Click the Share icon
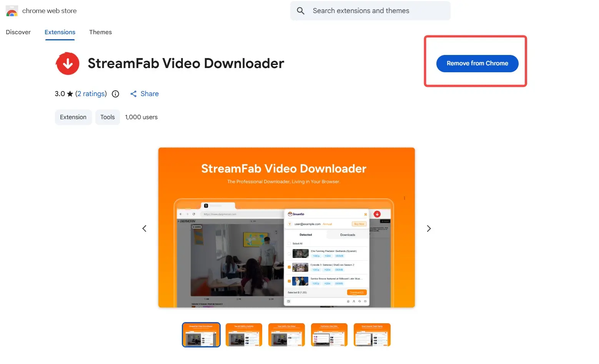599x364 pixels. [133, 94]
